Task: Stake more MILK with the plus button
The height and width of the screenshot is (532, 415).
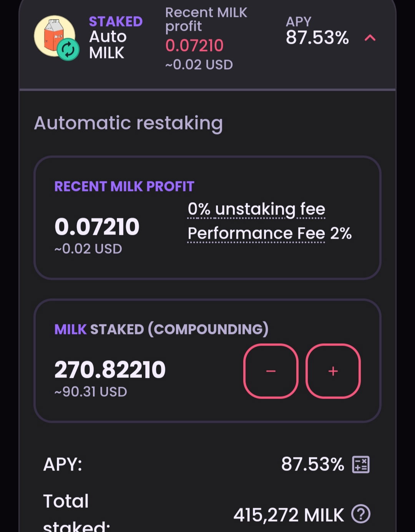Action: (333, 371)
